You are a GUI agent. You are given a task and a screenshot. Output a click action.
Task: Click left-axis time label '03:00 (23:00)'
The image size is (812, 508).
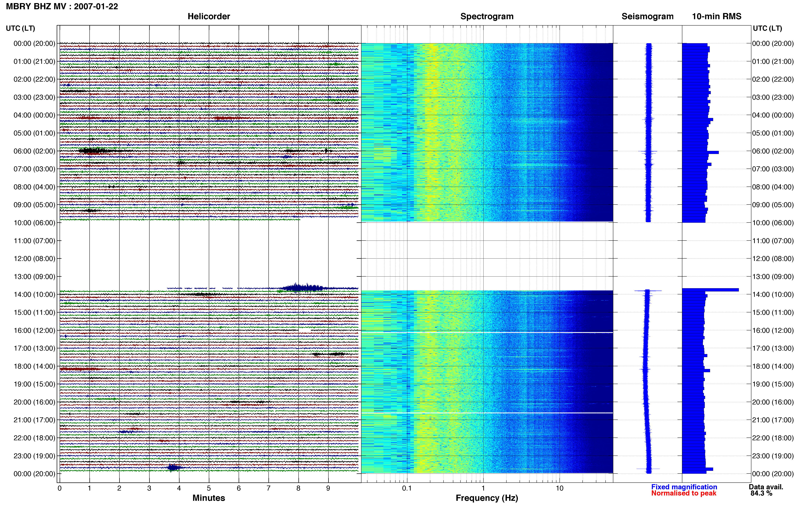[34, 97]
